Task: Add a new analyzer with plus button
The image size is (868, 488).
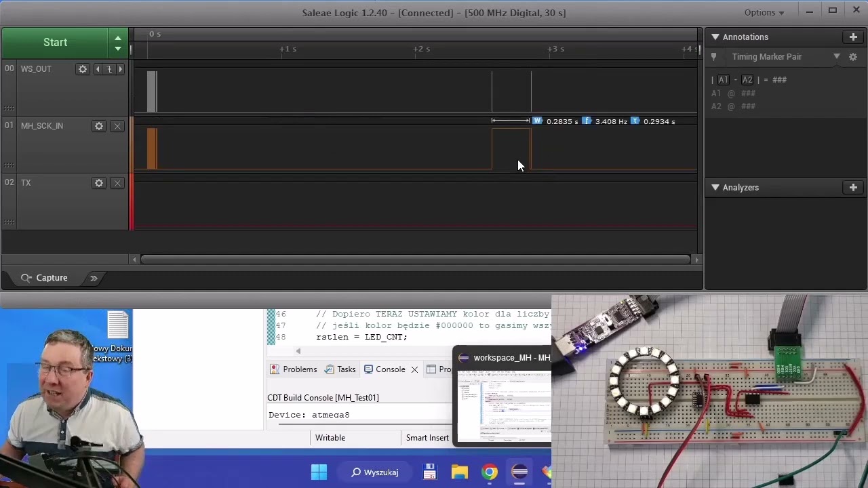Action: (853, 188)
